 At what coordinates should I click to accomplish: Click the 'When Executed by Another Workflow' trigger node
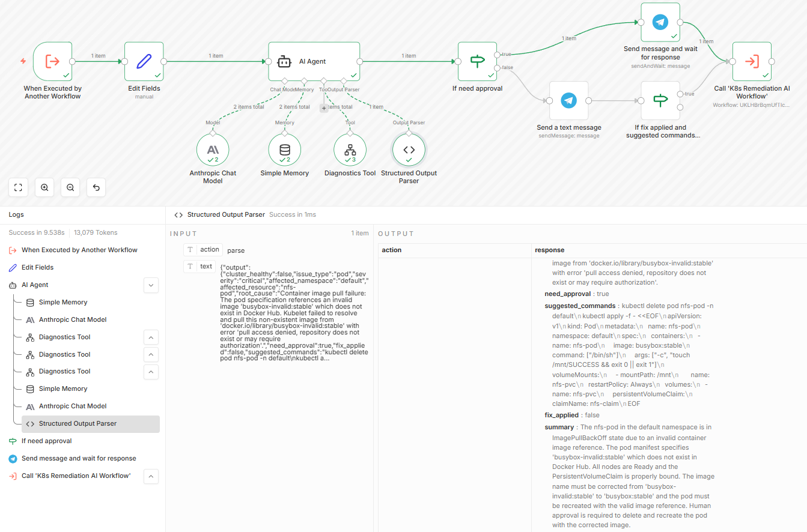[x=52, y=61]
